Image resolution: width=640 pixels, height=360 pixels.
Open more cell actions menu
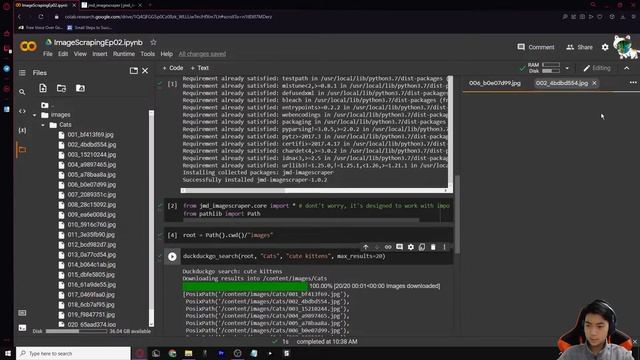444,247
